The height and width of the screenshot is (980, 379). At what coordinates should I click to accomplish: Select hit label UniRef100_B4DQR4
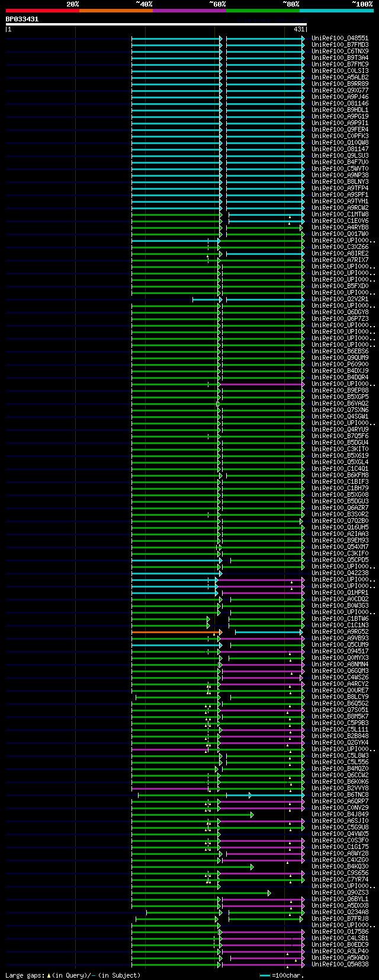340,378
